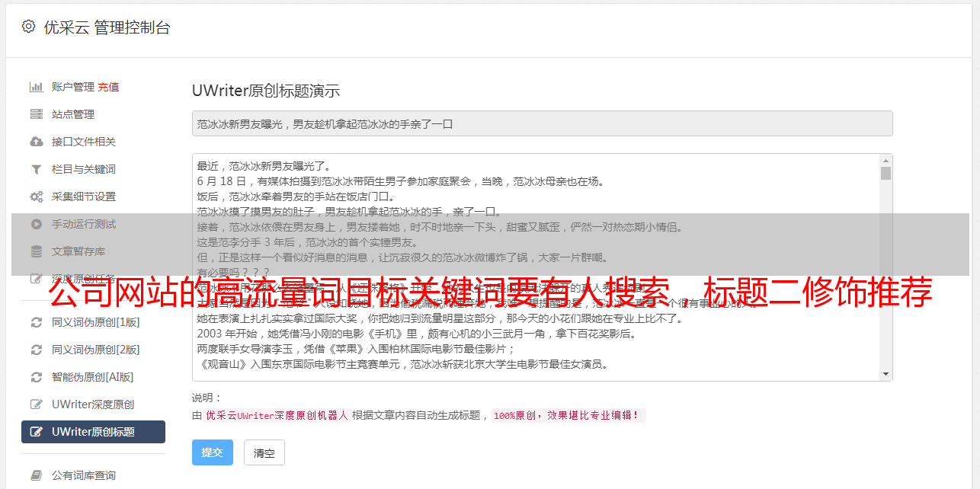980x489 pixels.
Task: Click the red 优采云UWriter深度原创机器人 text
Action: tap(277, 416)
